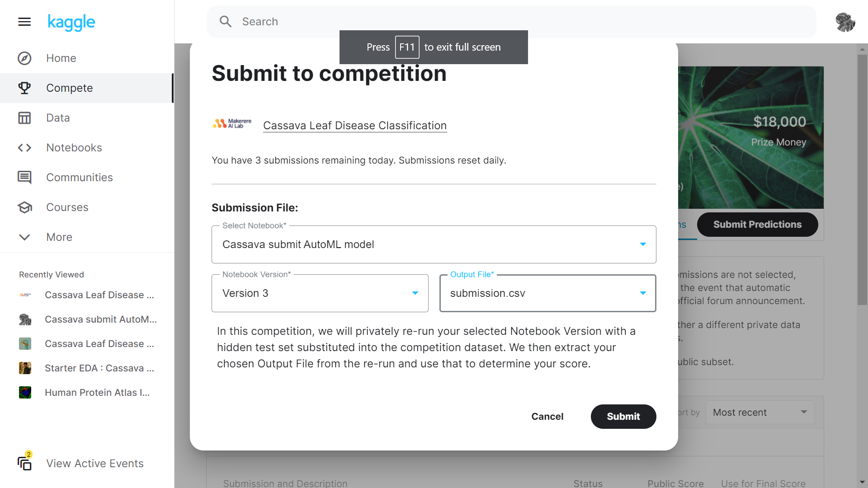
Task: Click the Communities chat icon
Action: pyautogui.click(x=24, y=178)
